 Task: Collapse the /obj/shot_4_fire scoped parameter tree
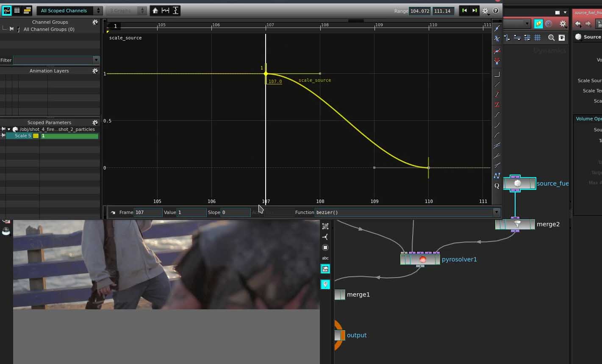9,129
